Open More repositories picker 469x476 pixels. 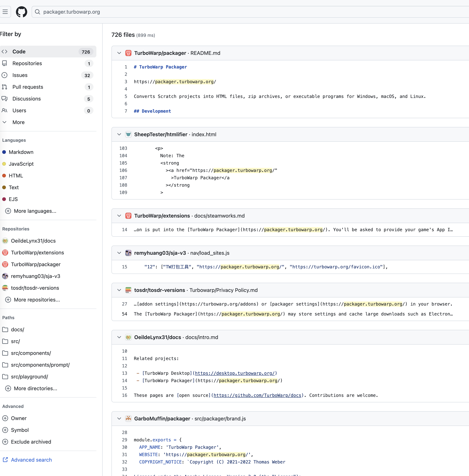pos(33,300)
